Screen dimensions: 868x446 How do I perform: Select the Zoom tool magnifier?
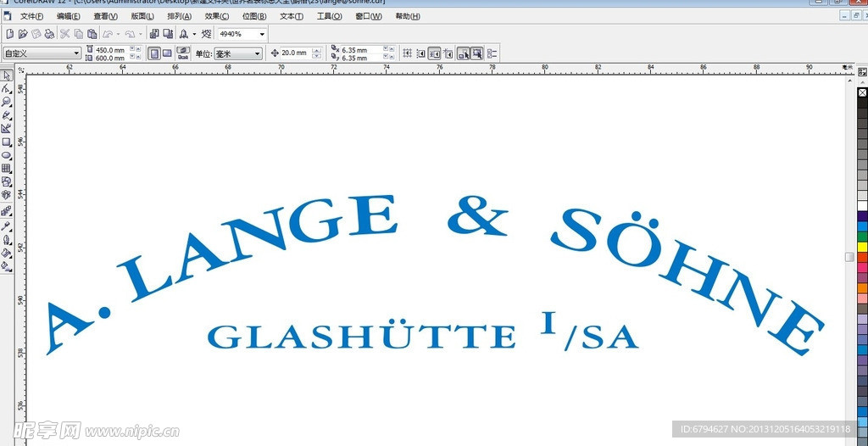[6, 102]
